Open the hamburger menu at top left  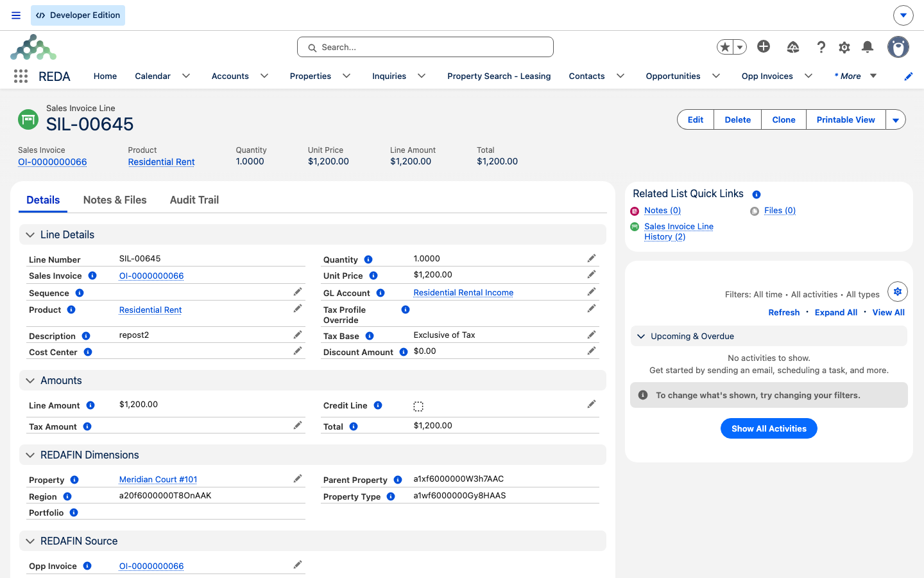(16, 15)
